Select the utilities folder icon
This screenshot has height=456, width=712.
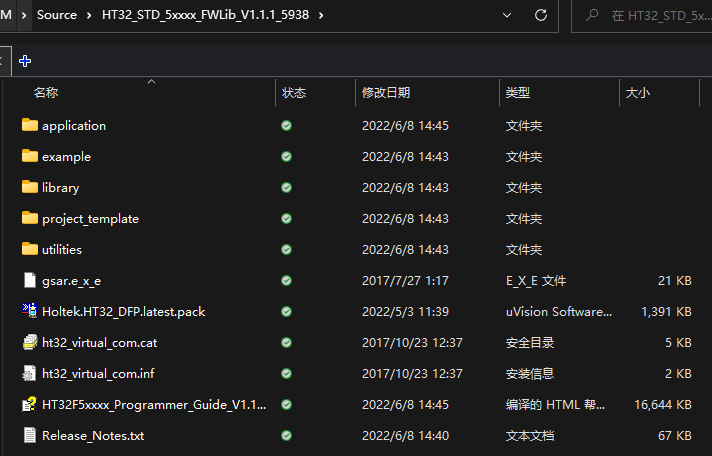pos(30,249)
